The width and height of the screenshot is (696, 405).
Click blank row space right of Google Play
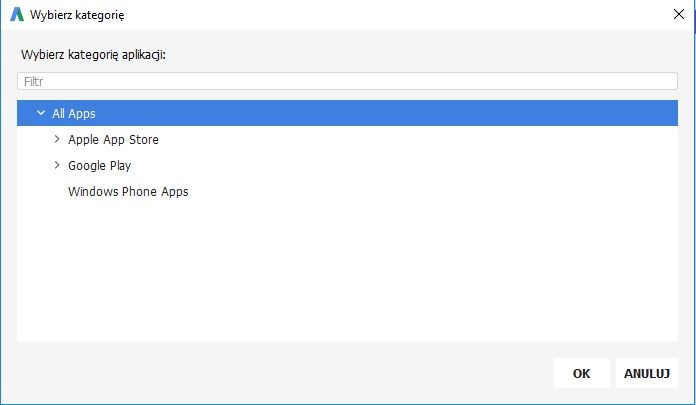click(x=400, y=165)
